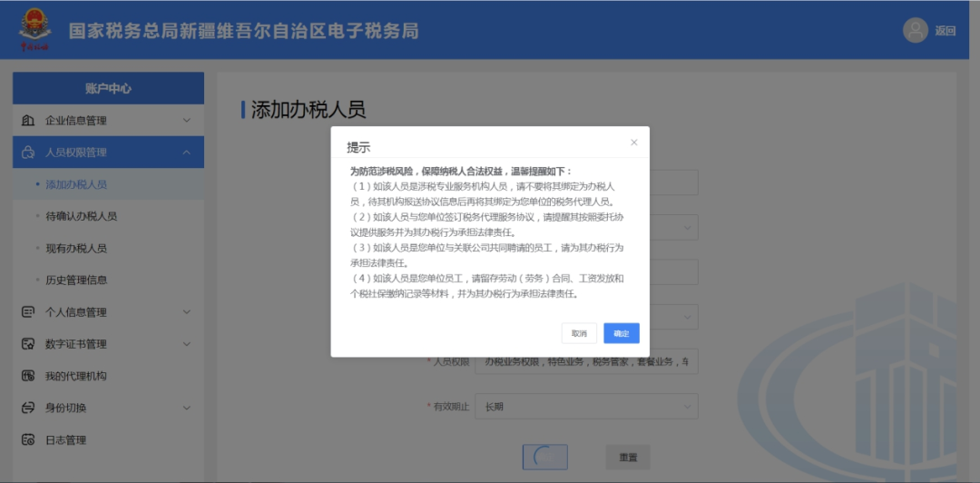The image size is (980, 483).
Task: Click the 数字证书管理 icon
Action: 28,343
